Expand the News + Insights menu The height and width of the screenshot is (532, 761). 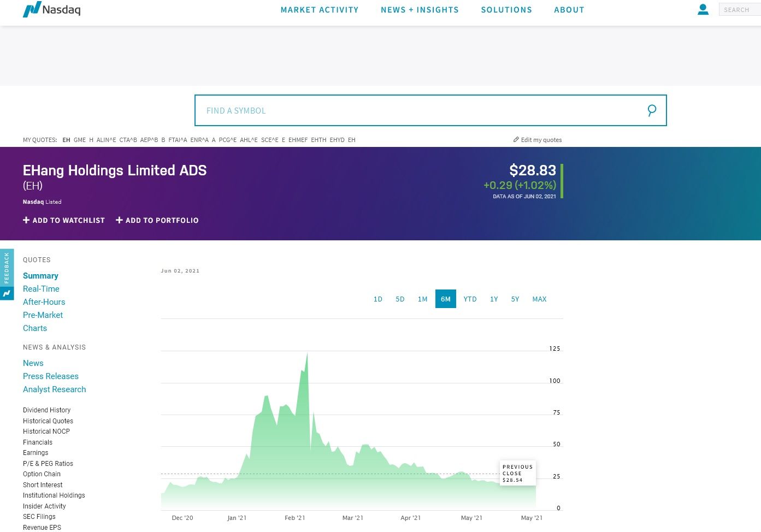tap(420, 10)
